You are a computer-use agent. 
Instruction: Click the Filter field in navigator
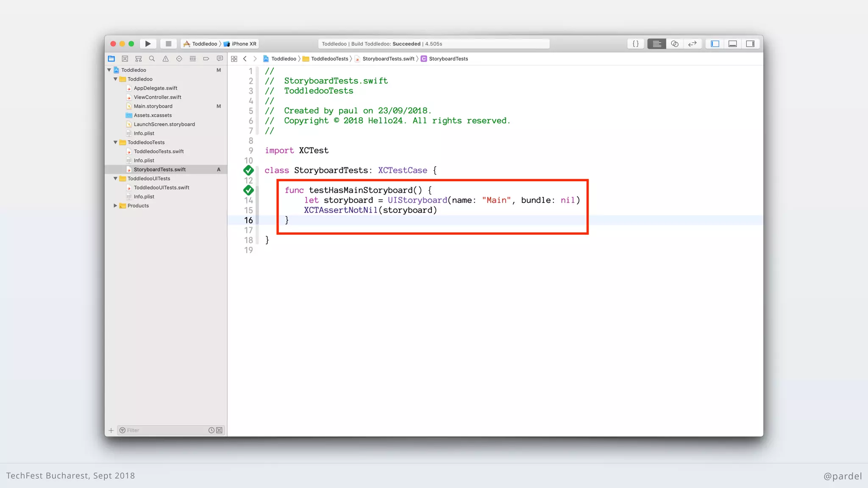pyautogui.click(x=165, y=430)
